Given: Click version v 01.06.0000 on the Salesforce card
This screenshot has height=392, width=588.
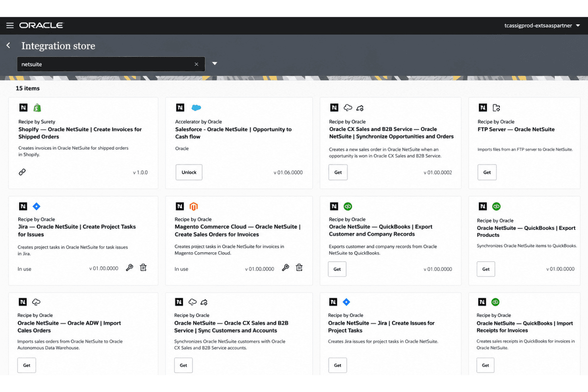Looking at the screenshot, I should pyautogui.click(x=288, y=173).
